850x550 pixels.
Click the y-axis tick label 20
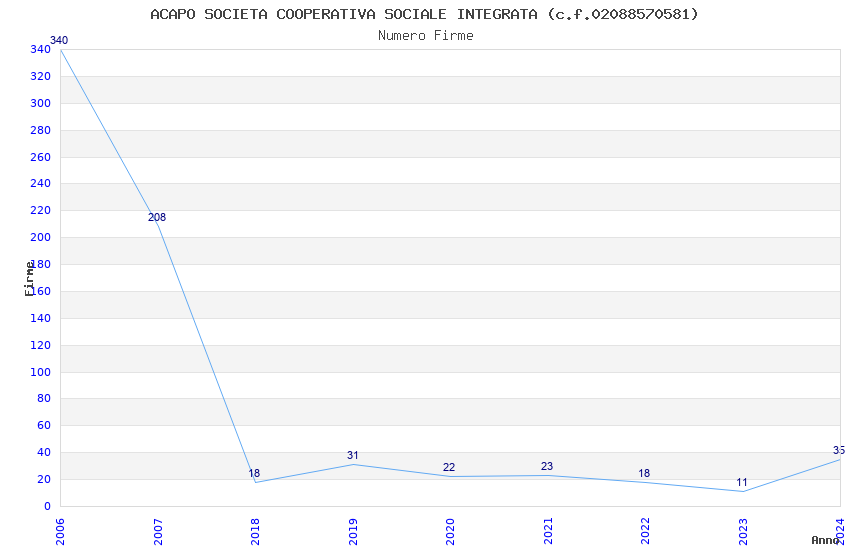click(x=44, y=479)
